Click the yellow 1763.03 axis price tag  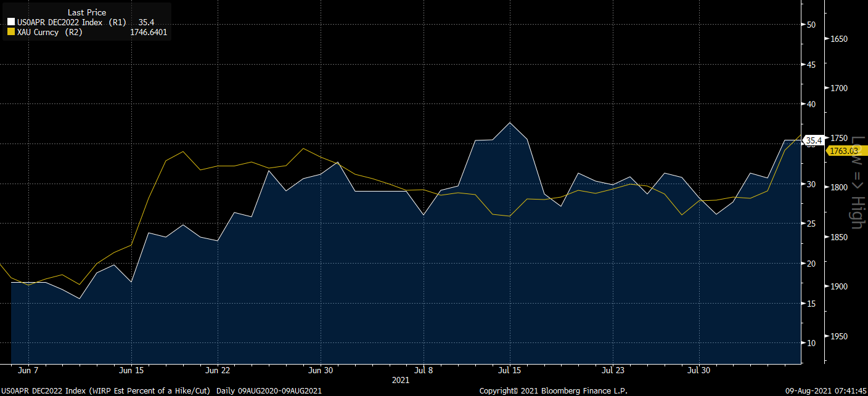pyautogui.click(x=845, y=151)
